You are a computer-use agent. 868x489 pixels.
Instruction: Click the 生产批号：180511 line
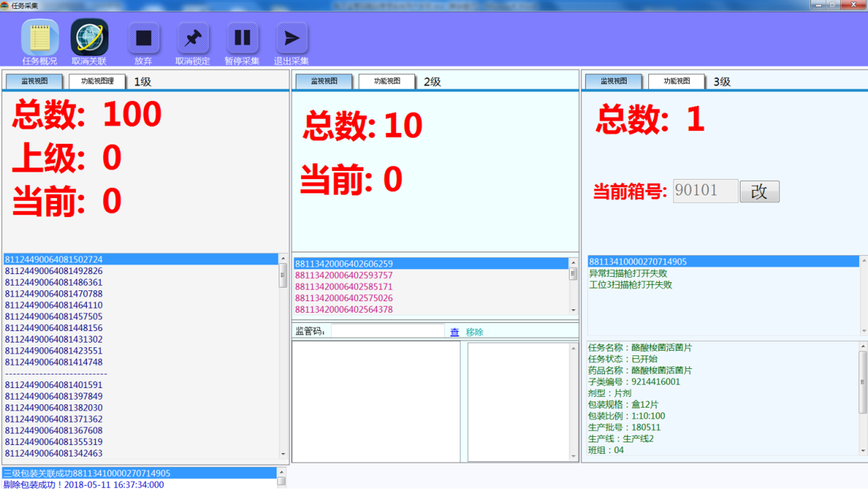click(624, 427)
